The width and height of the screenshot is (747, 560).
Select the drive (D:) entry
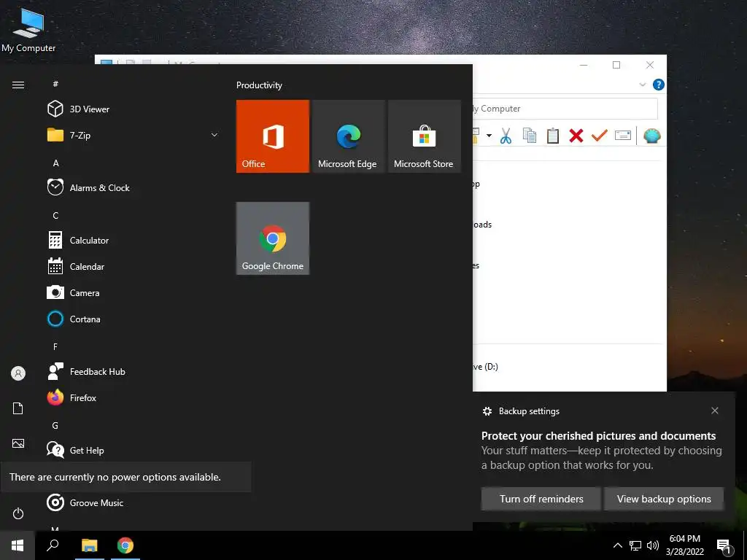[485, 366]
